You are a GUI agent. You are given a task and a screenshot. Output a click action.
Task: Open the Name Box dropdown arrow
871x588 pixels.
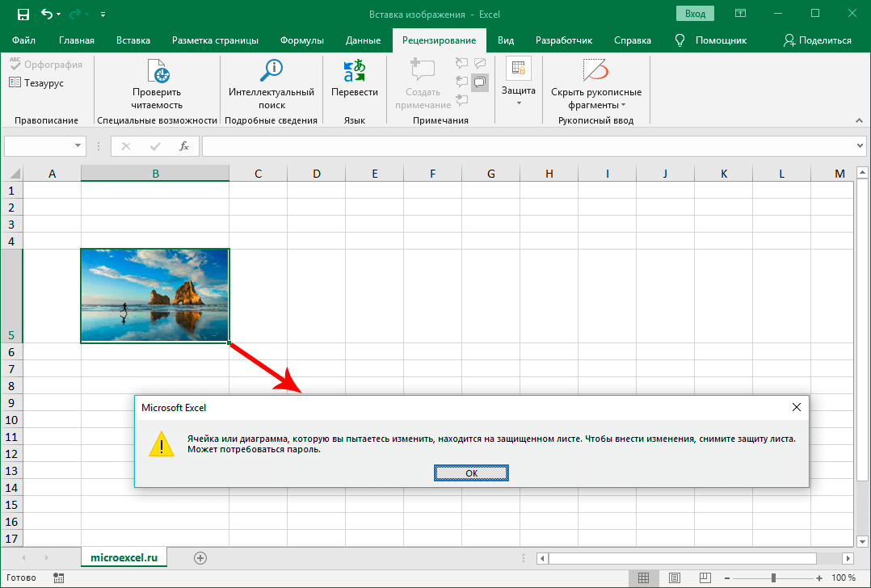78,146
